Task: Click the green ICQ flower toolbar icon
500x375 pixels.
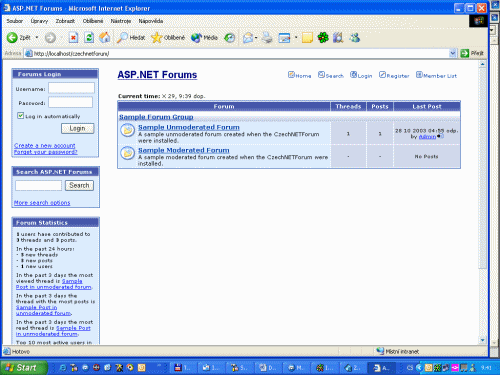Action: click(323, 37)
